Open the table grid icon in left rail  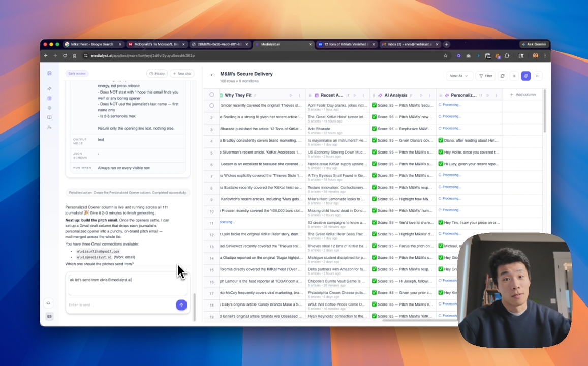[49, 98]
